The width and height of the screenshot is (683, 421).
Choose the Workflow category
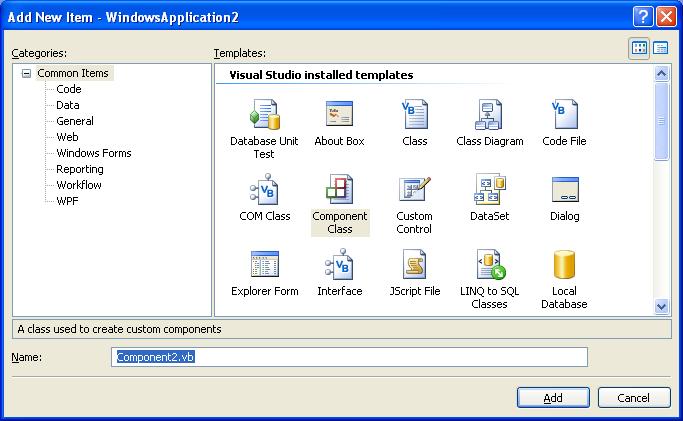tap(79, 185)
